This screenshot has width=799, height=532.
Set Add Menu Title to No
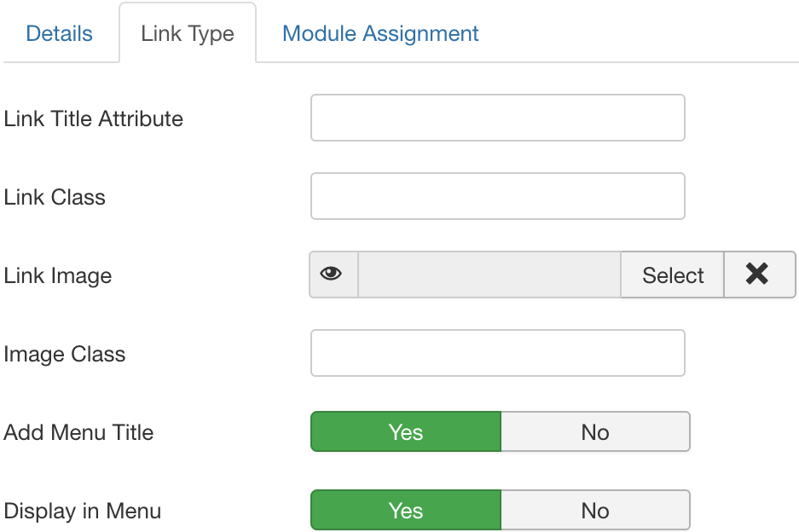(595, 432)
